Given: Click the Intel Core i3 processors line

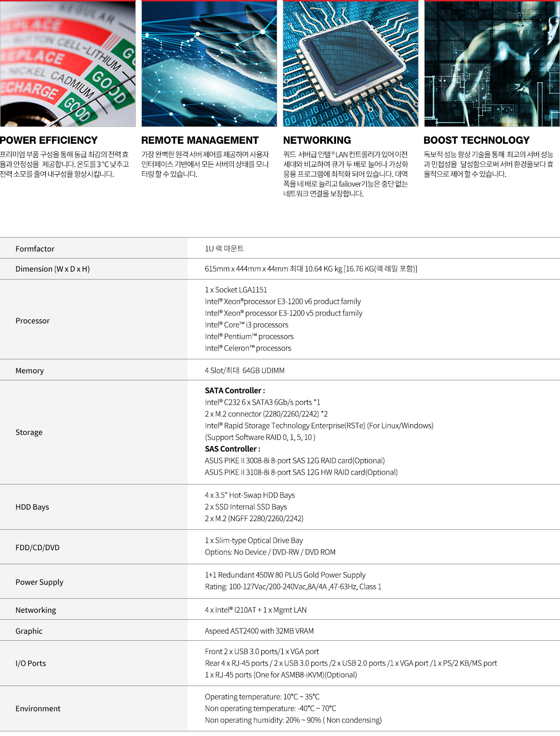Looking at the screenshot, I should click(246, 325).
